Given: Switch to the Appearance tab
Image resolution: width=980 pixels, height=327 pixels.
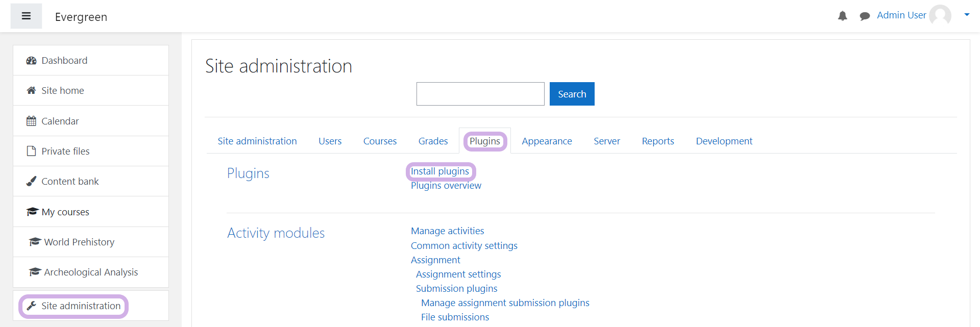Looking at the screenshot, I should [547, 141].
